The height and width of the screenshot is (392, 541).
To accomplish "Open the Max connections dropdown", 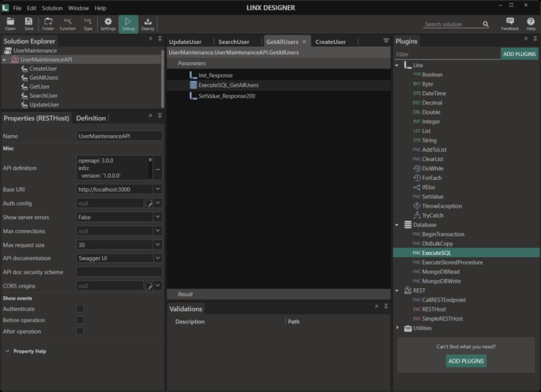I will tap(157, 230).
